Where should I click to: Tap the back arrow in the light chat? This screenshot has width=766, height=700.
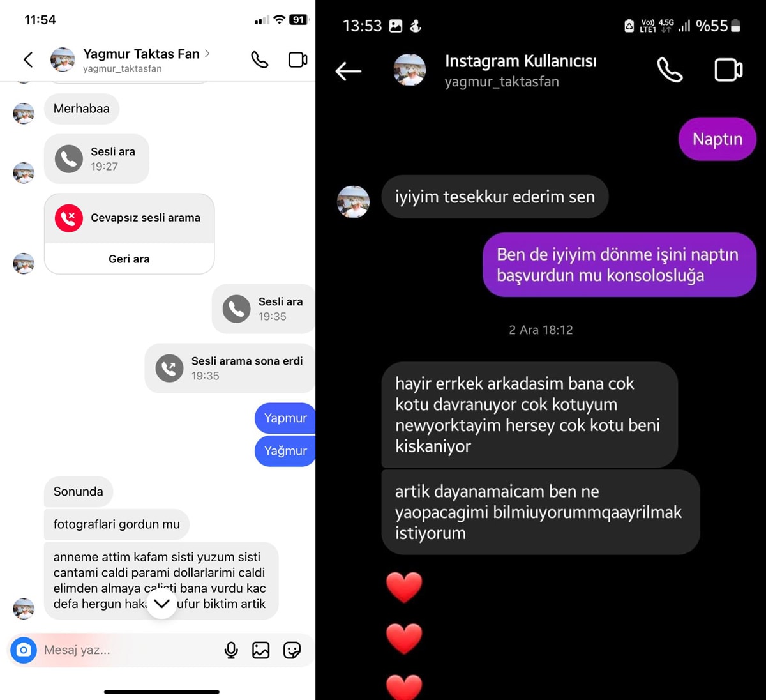tap(28, 60)
